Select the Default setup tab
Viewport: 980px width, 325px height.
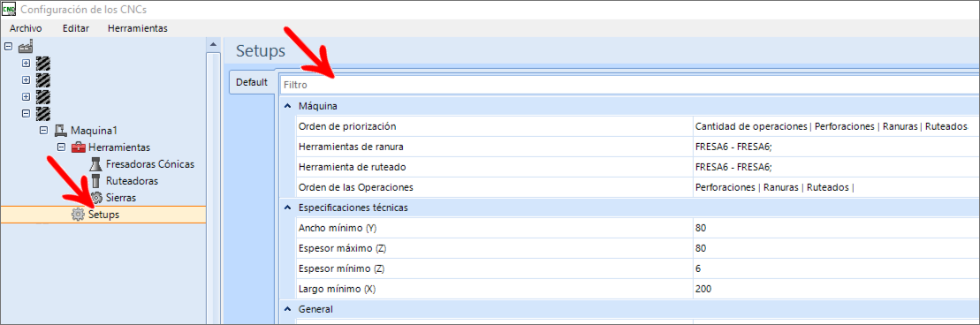pyautogui.click(x=252, y=82)
